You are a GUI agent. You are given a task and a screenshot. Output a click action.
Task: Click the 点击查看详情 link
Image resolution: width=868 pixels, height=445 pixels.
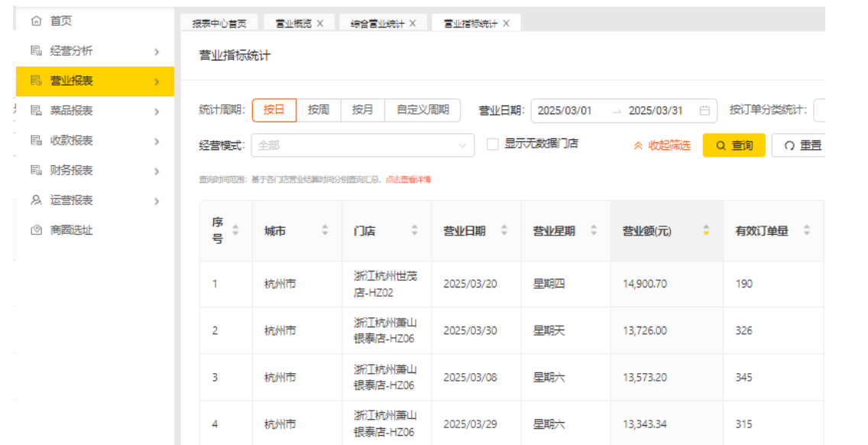click(408, 180)
